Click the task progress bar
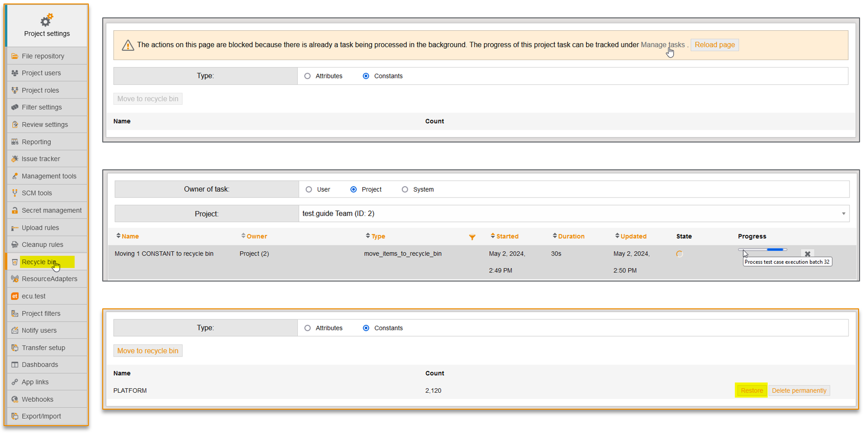The width and height of the screenshot is (868, 434). [x=762, y=250]
